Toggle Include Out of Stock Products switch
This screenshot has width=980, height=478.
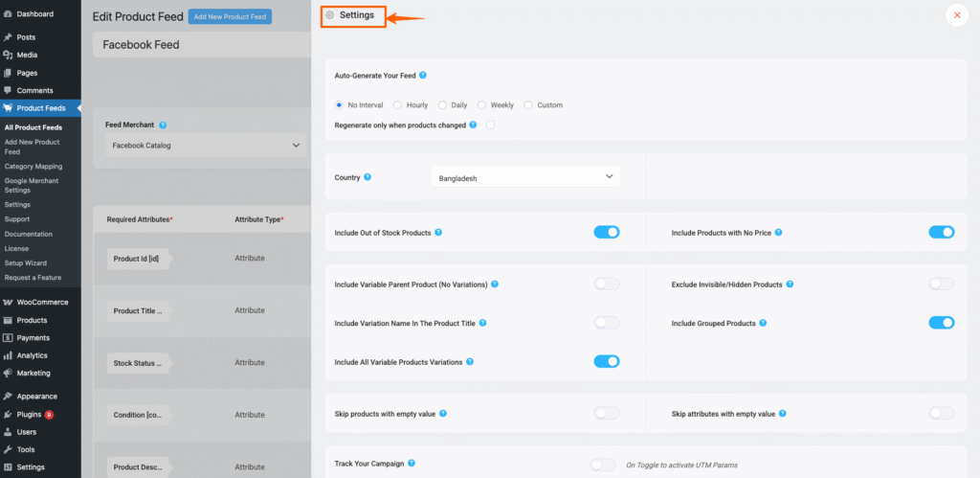[606, 232]
